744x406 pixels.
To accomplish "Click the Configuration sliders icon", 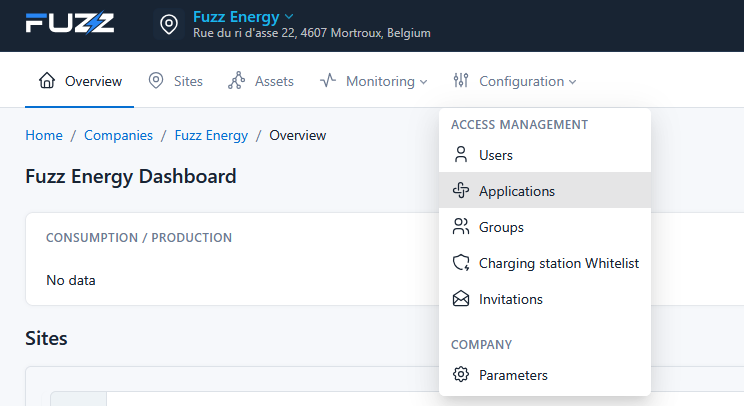I will pos(461,81).
